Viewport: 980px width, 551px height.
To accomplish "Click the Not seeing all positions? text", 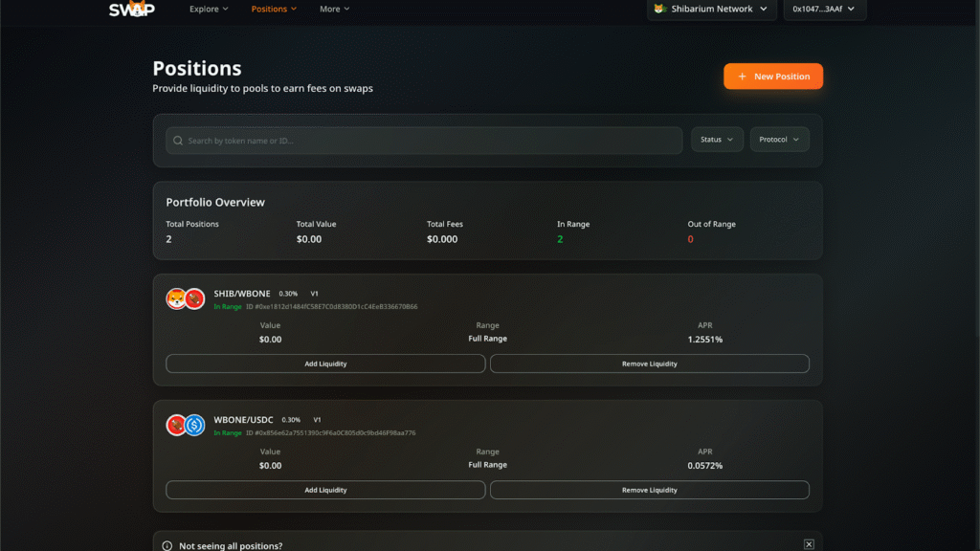I will click(231, 546).
